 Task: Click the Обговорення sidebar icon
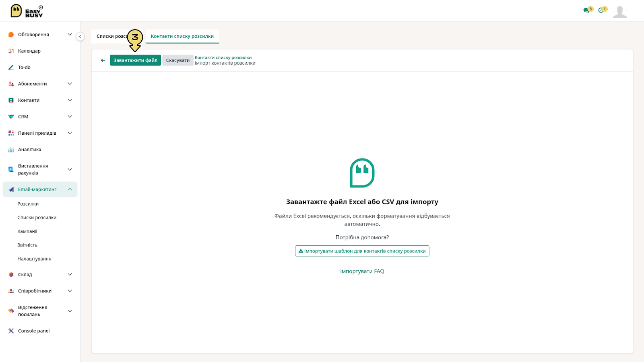click(x=11, y=35)
